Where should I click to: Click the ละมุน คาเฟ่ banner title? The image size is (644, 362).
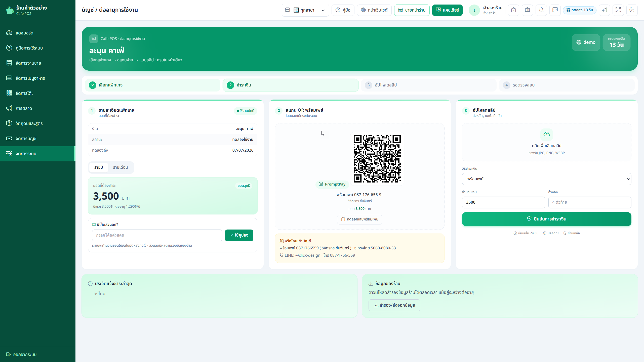point(107,51)
